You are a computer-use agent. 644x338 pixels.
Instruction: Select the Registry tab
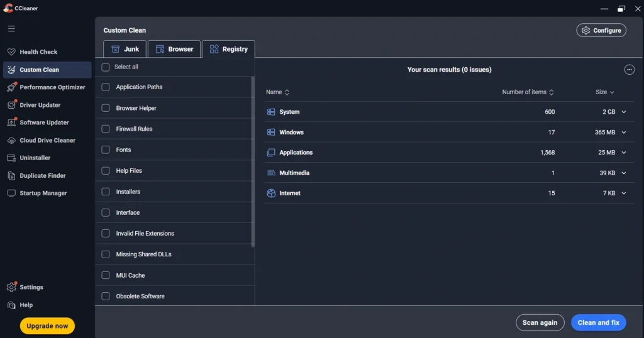coord(228,49)
